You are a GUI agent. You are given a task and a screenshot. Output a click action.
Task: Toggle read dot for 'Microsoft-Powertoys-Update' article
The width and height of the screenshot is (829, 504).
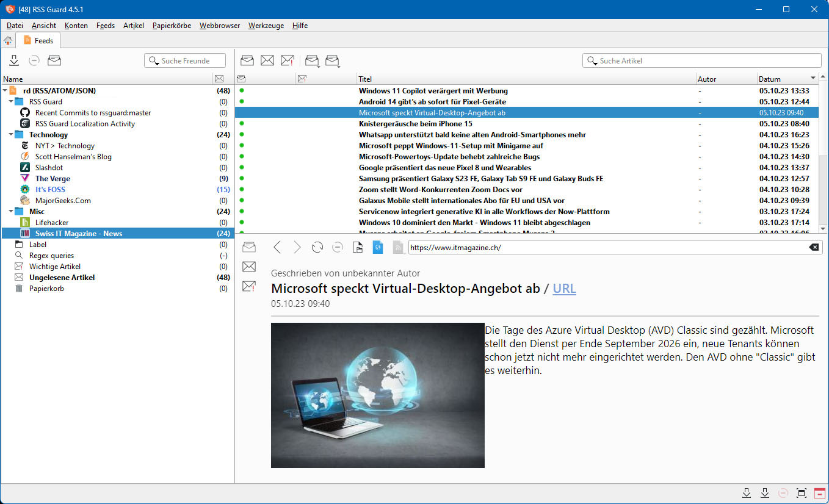242,156
